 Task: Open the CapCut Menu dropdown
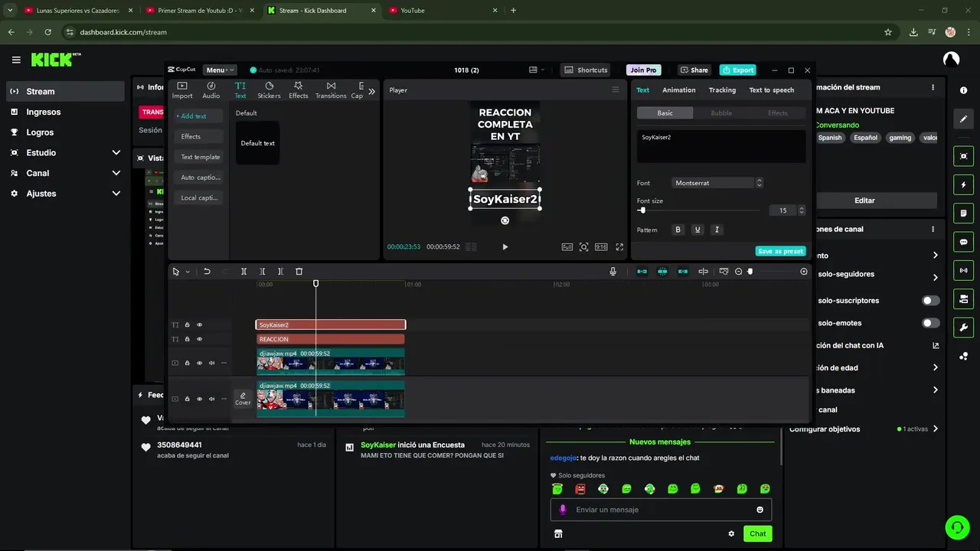click(220, 70)
